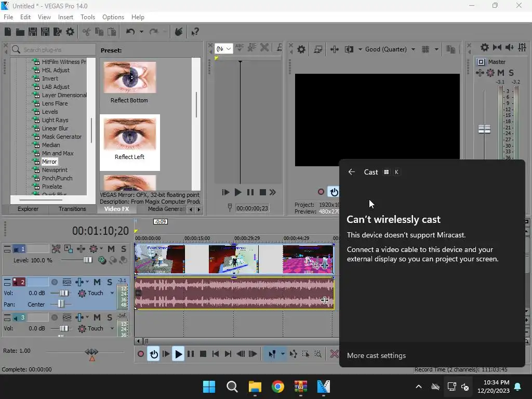Switch to VEGAS Pro taskbar icon
Image resolution: width=532 pixels, height=399 pixels.
click(323, 387)
